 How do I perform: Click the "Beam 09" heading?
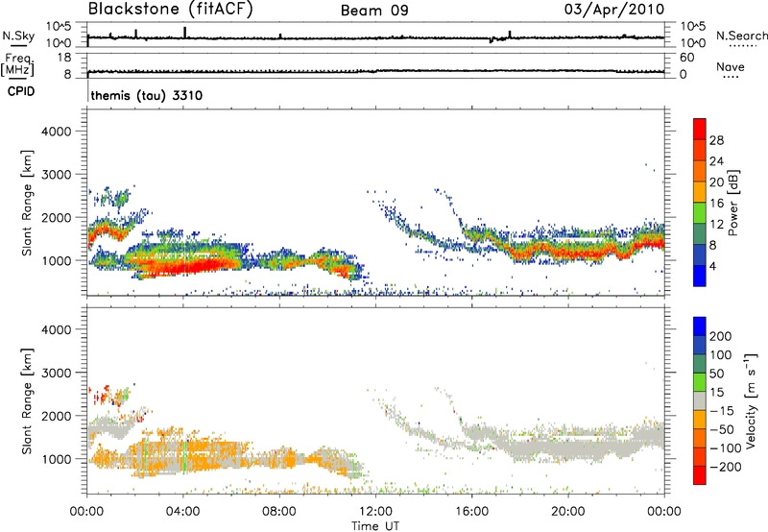point(374,11)
